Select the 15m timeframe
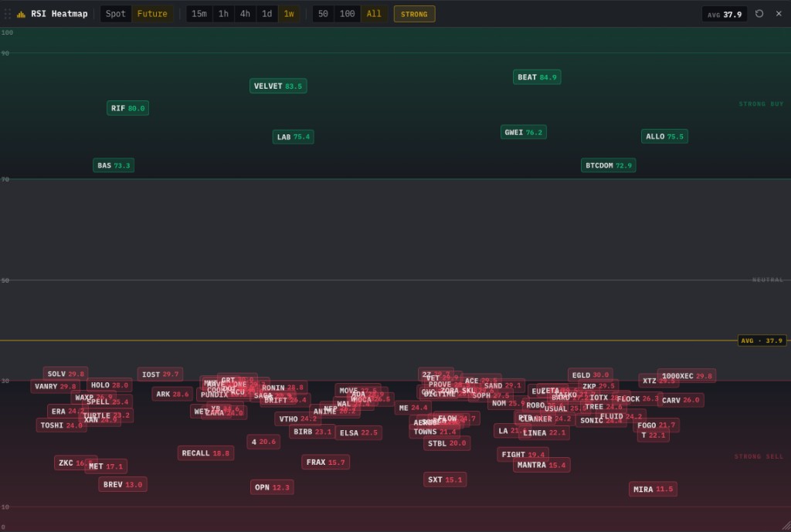The height and width of the screenshot is (532, 791). (x=199, y=14)
